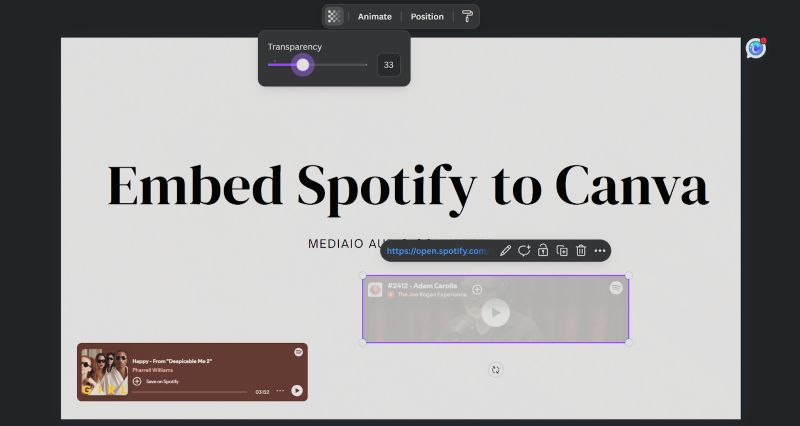Open the transparency checkerboard icon

(x=334, y=16)
